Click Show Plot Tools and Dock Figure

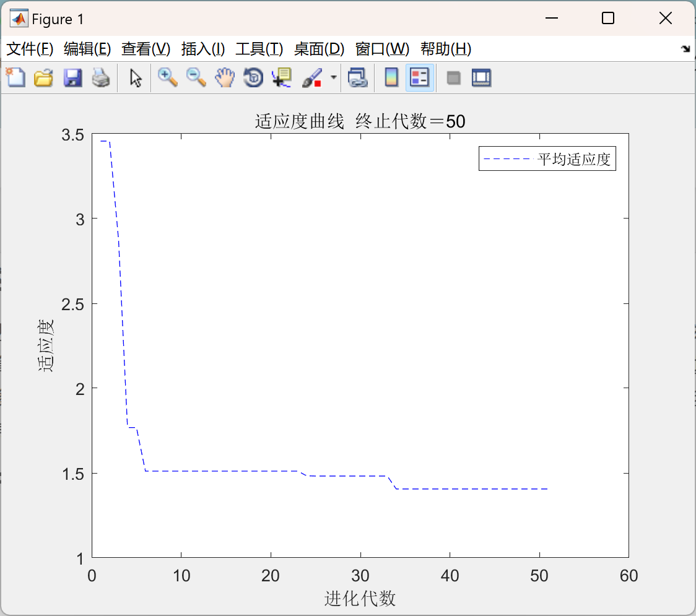pyautogui.click(x=481, y=77)
